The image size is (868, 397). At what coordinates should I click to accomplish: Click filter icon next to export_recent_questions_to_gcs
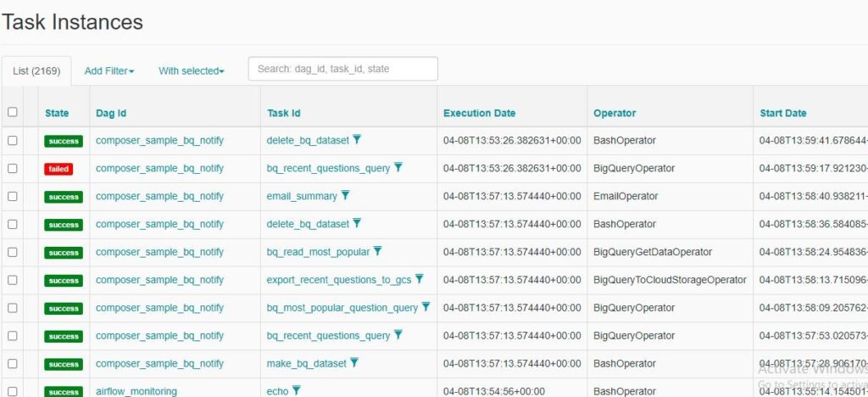419,279
